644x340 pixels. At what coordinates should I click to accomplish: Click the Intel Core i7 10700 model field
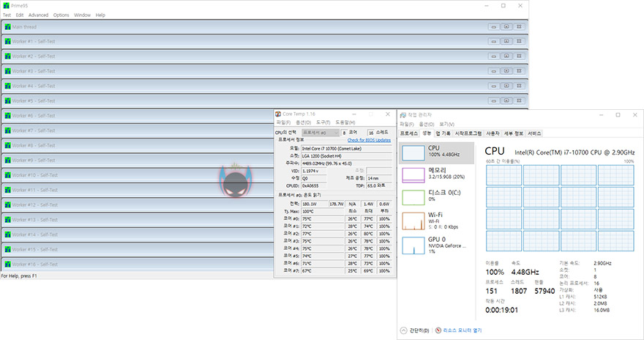point(346,149)
